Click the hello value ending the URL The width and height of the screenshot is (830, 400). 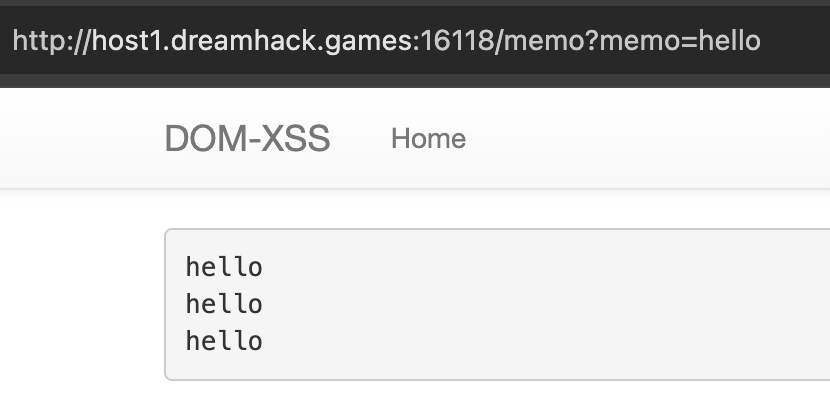730,41
